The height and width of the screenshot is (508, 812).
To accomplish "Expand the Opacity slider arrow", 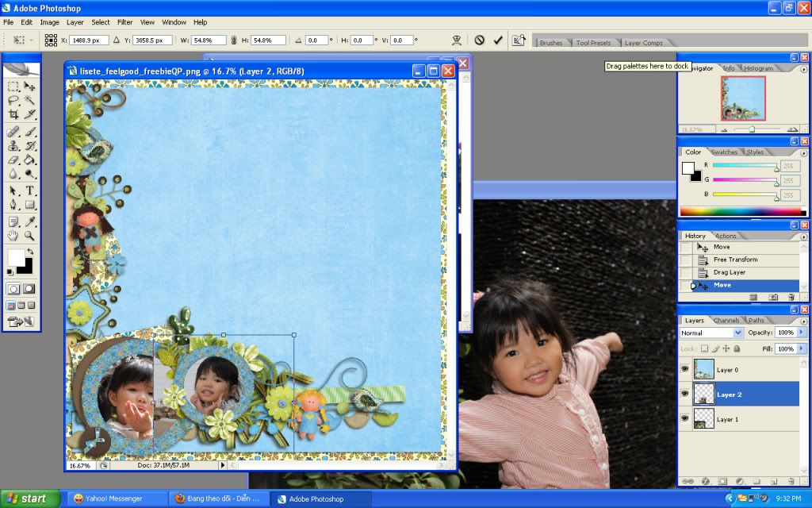I will point(802,333).
